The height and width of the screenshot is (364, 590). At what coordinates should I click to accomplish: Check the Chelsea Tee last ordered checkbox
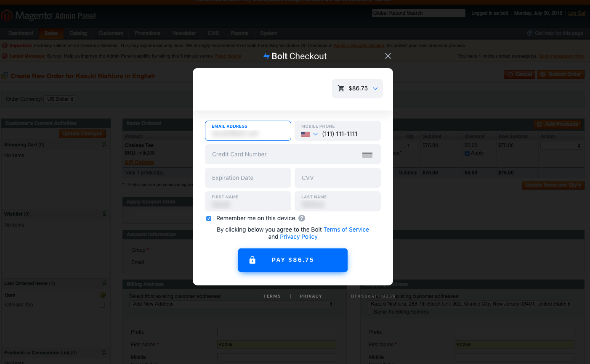[102, 305]
